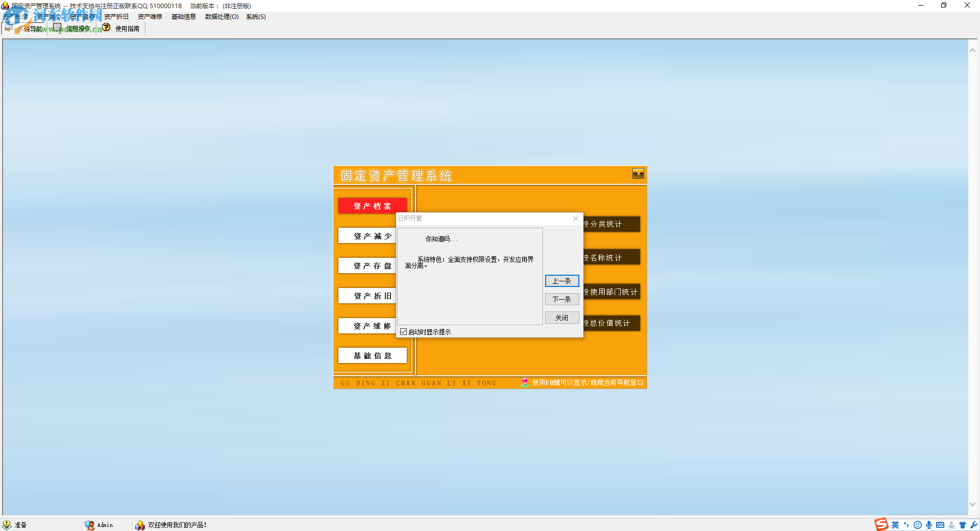Open the 资产档案 menu

(x=15, y=17)
